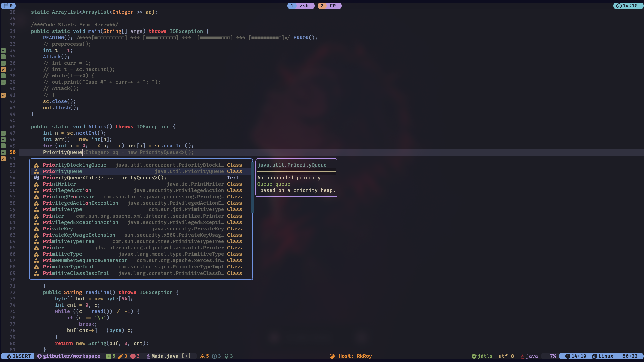Click the git removed lines minus icon
Viewport: 644px width, 362px height.
pyautogui.click(x=133, y=356)
